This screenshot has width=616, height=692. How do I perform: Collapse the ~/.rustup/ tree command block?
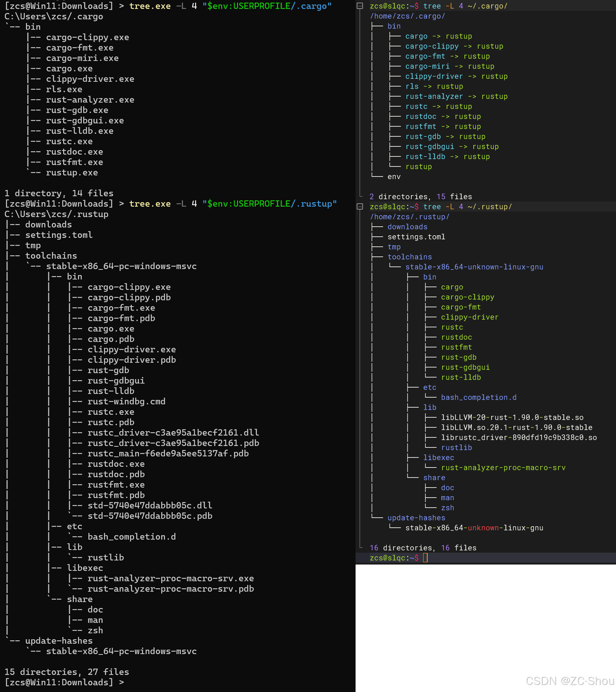(360, 207)
